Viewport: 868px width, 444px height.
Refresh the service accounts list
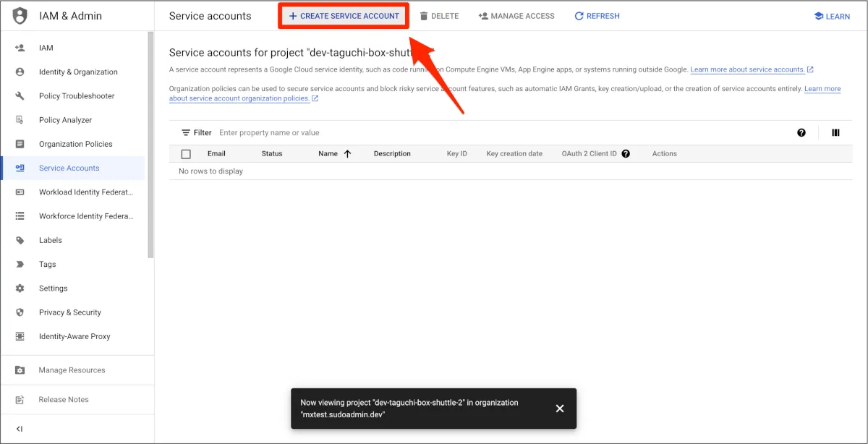tap(597, 16)
